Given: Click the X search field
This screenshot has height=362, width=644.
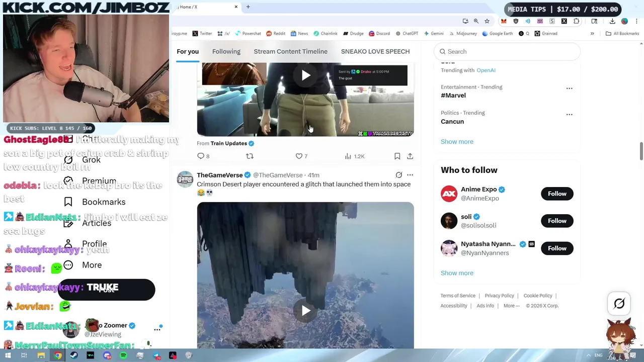Looking at the screenshot, I should pyautogui.click(x=507, y=51).
